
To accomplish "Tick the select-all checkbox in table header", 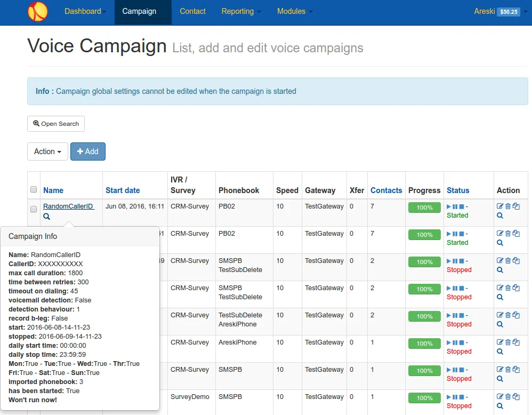I will pos(34,189).
